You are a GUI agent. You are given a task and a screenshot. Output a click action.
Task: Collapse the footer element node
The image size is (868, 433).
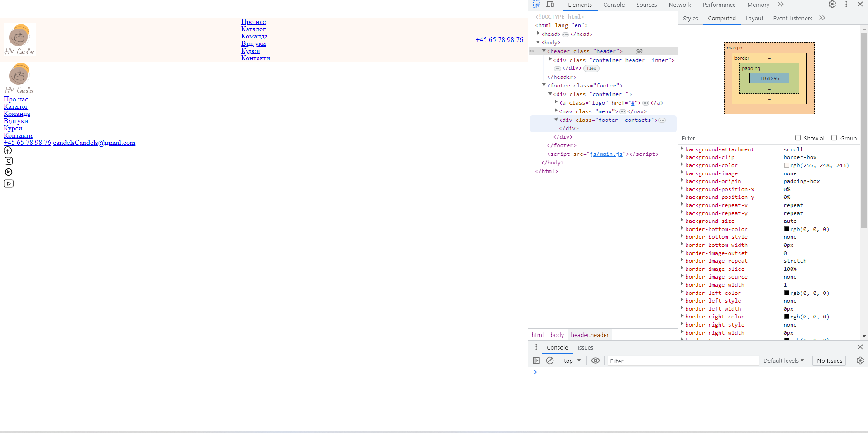tap(544, 85)
